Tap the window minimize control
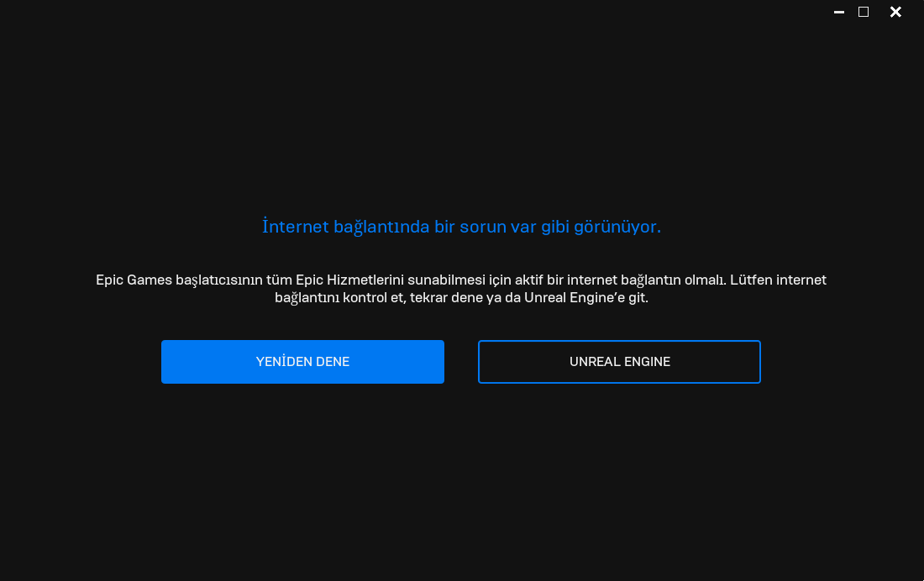This screenshot has height=581, width=924. [x=839, y=12]
